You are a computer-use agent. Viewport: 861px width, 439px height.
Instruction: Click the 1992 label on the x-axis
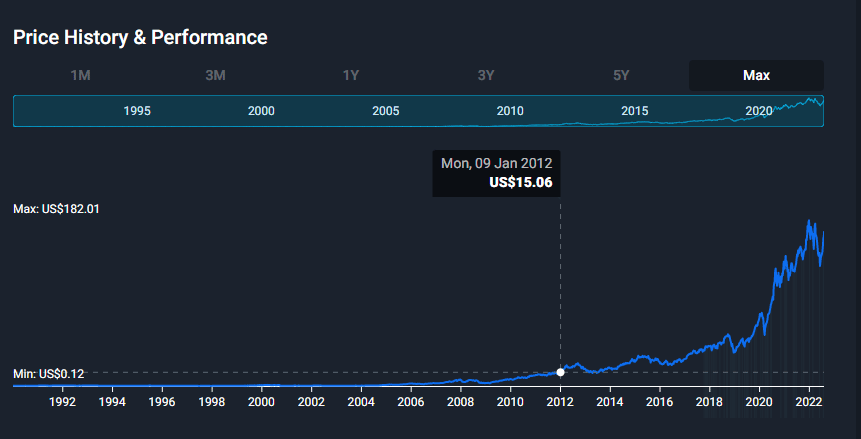[x=62, y=402]
